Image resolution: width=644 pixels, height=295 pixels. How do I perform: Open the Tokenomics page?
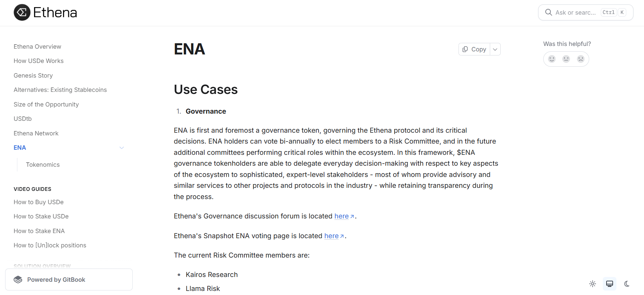(43, 164)
